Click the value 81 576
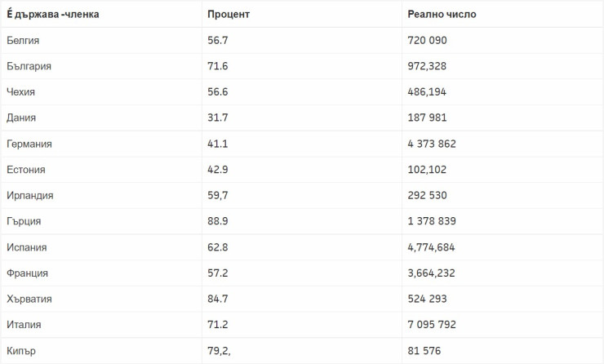Image resolution: width=604 pixels, height=364 pixels. (x=427, y=351)
